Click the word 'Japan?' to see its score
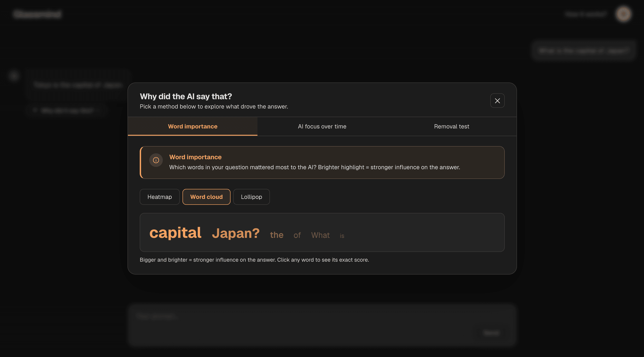This screenshot has height=357, width=644. 236,233
